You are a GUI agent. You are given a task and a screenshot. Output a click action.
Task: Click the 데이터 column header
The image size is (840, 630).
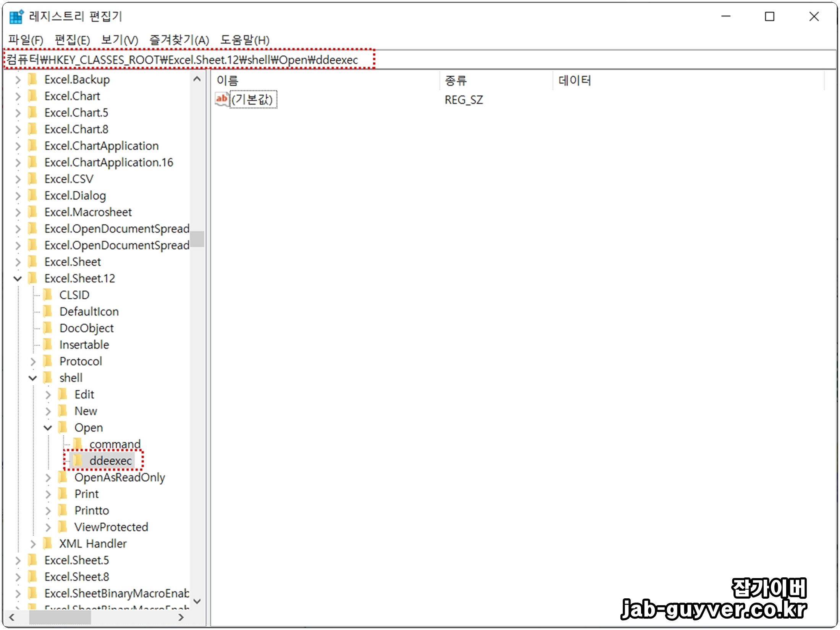tap(574, 81)
